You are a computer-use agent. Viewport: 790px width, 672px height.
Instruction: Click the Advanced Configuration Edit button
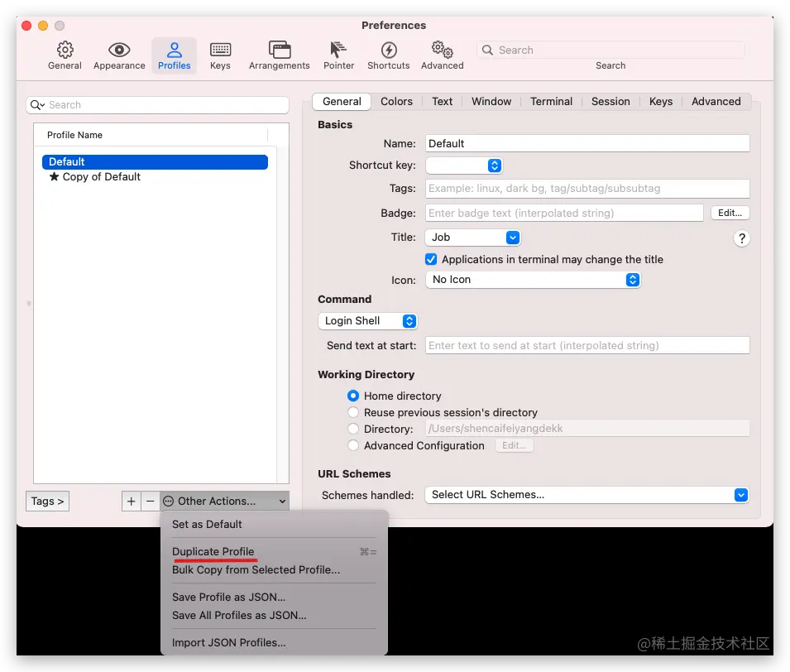click(x=514, y=445)
